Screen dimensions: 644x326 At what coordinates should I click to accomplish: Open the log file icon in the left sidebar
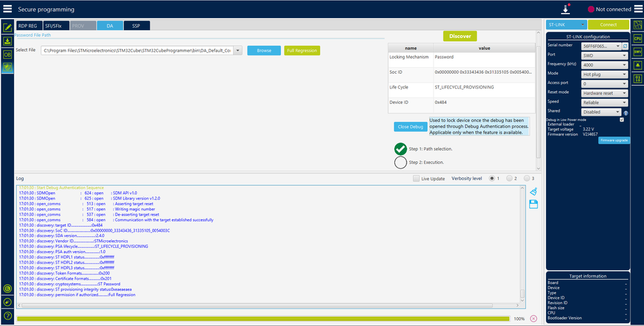point(7,289)
